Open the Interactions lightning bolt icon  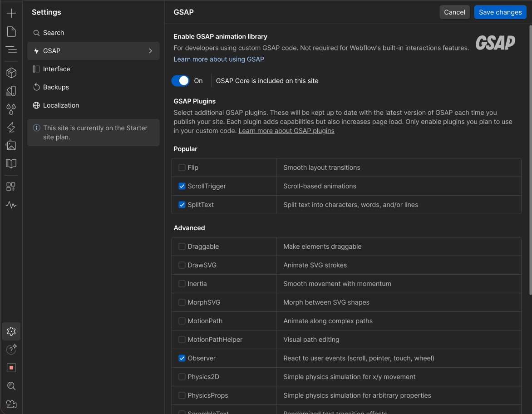pos(11,127)
